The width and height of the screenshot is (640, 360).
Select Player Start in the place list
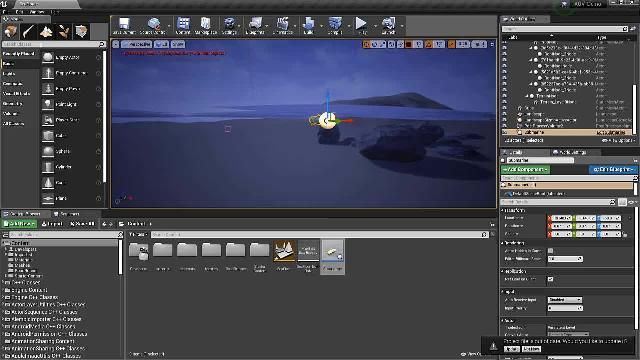(71, 120)
